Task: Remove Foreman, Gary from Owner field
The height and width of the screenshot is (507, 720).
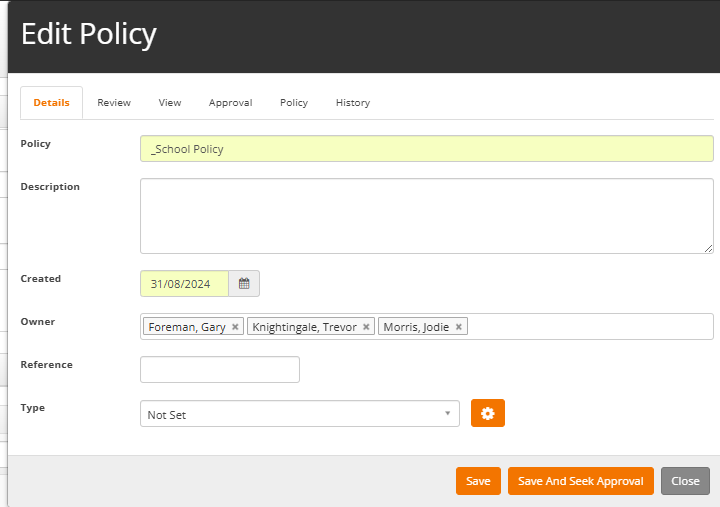Action: 235,327
